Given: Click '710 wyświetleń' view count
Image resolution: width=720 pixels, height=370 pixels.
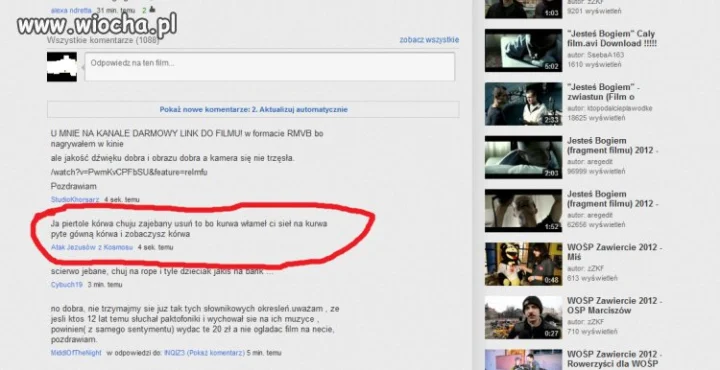Looking at the screenshot, I should coord(592,331).
